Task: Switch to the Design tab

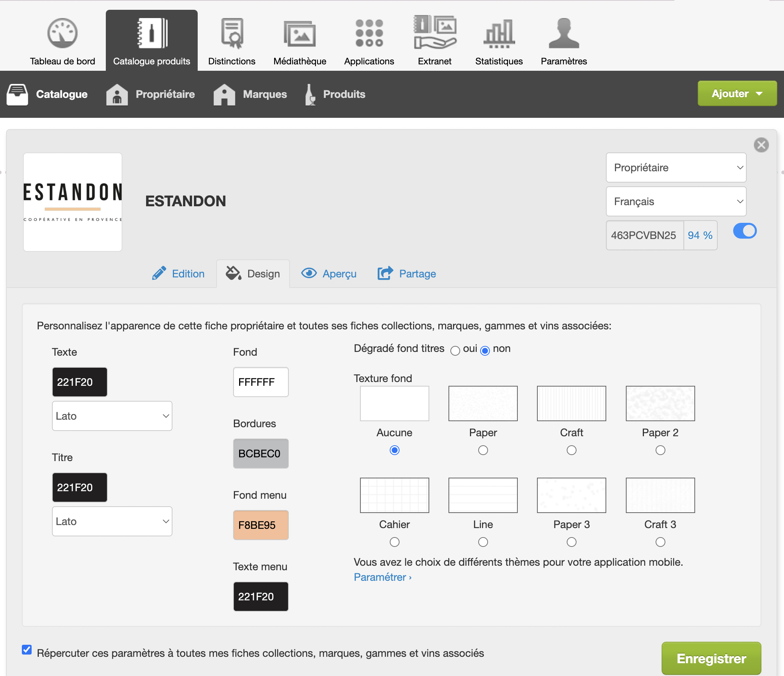Action: click(253, 274)
